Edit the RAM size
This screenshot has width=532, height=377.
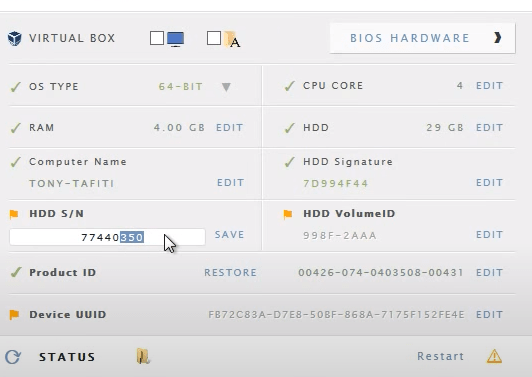pyautogui.click(x=230, y=128)
